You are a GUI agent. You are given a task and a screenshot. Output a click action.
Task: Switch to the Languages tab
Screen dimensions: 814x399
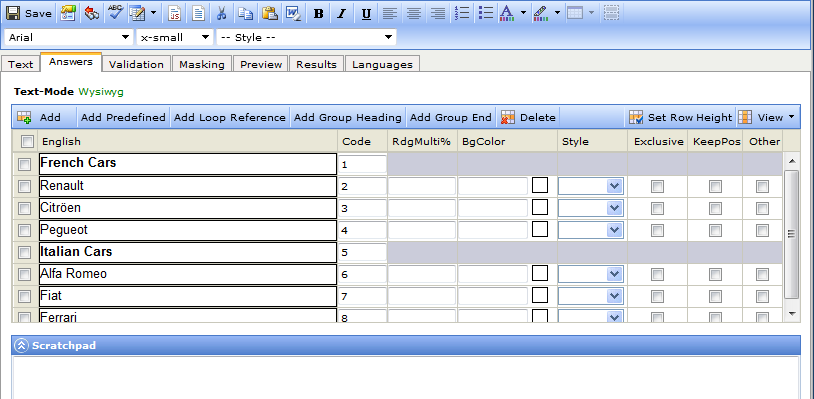pos(382,64)
